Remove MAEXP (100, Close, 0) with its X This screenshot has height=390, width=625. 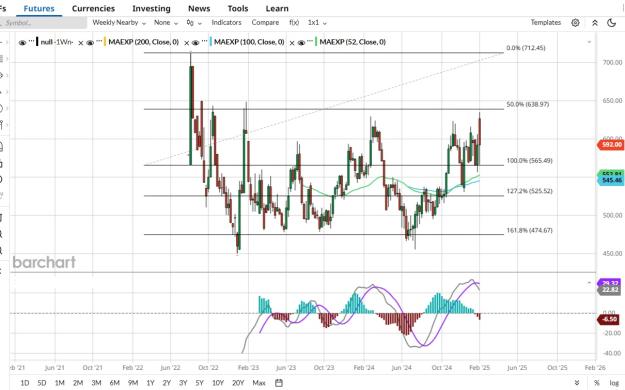pyautogui.click(x=292, y=43)
